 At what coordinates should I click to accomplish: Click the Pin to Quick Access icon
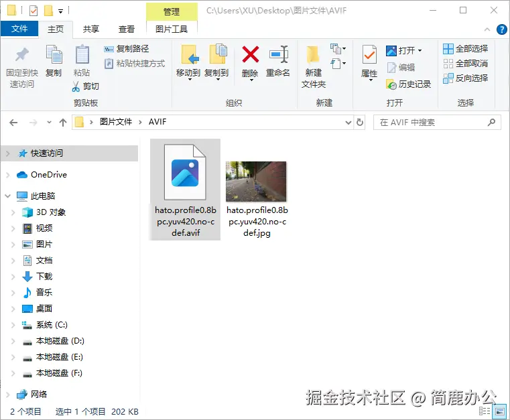click(22, 55)
